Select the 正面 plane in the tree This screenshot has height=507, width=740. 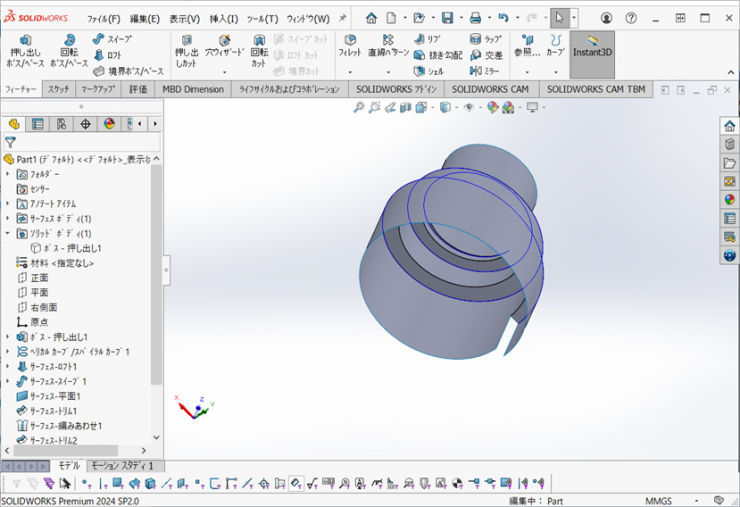pos(39,278)
